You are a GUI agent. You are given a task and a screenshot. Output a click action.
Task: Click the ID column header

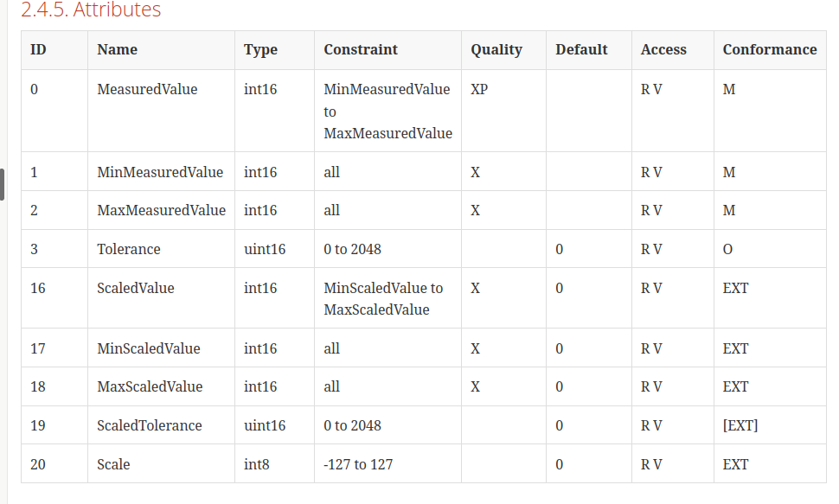tap(36, 50)
